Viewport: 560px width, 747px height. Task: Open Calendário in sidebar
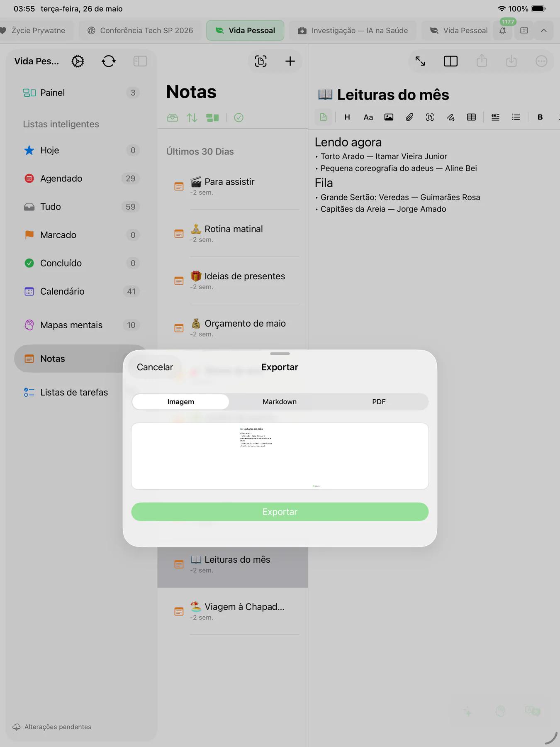(x=81, y=291)
